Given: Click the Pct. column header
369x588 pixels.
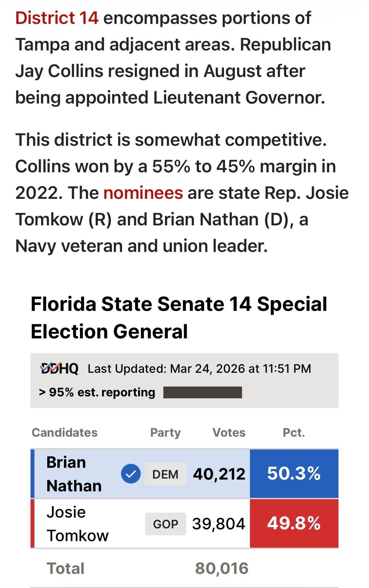Looking at the screenshot, I should pyautogui.click(x=294, y=432).
